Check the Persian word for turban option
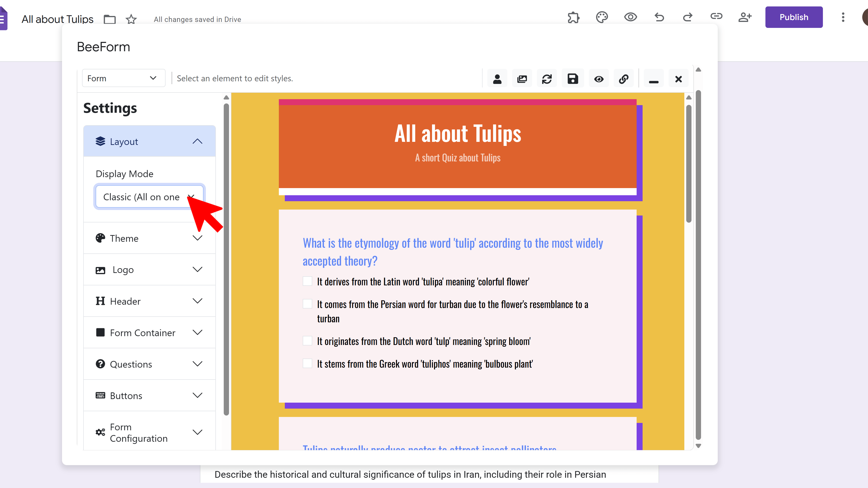The height and width of the screenshot is (488, 868). coord(307,304)
